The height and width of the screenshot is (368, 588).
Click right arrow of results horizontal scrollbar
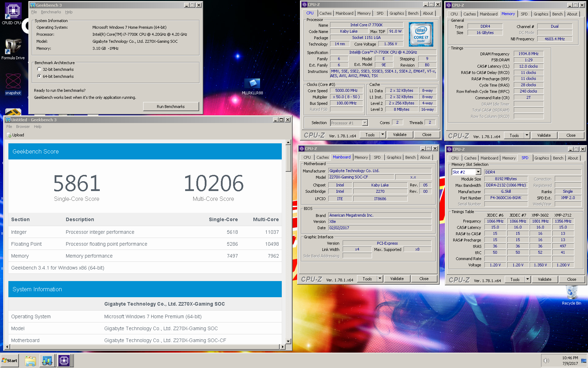pyautogui.click(x=282, y=347)
